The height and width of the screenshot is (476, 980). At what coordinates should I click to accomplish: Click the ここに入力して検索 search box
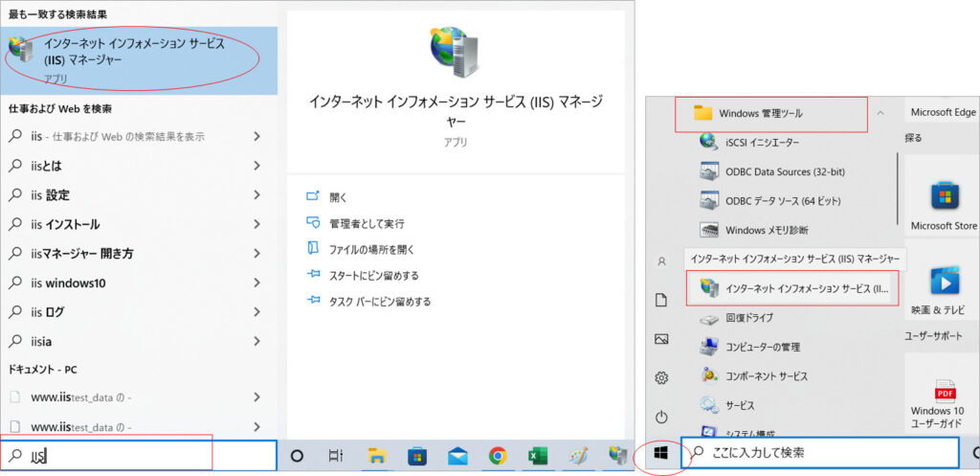[819, 452]
